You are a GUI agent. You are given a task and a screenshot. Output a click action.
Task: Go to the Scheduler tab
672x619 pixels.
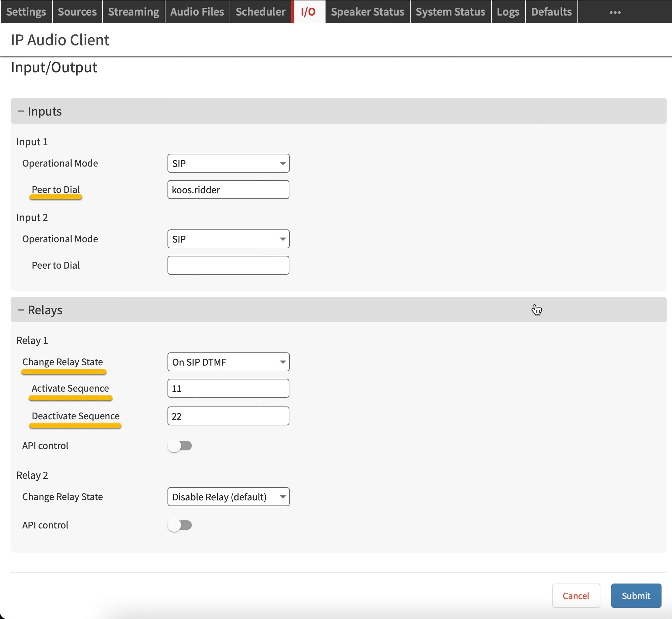(x=261, y=12)
